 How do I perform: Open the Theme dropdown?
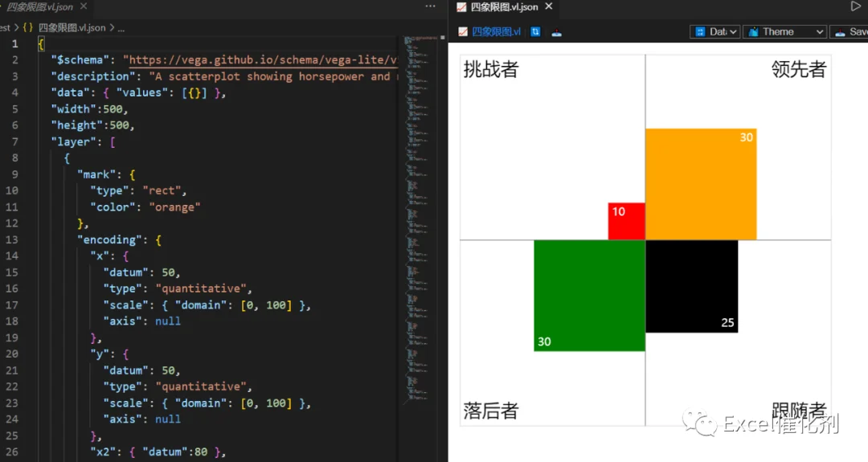784,31
